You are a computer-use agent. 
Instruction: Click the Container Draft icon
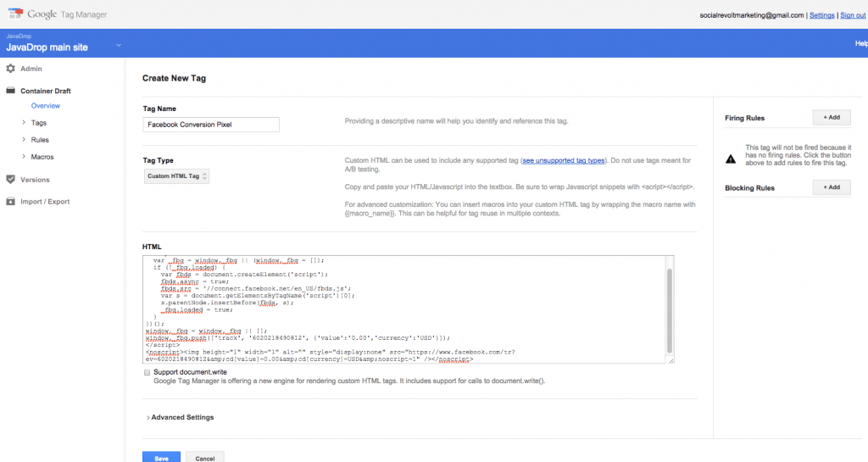coord(11,89)
